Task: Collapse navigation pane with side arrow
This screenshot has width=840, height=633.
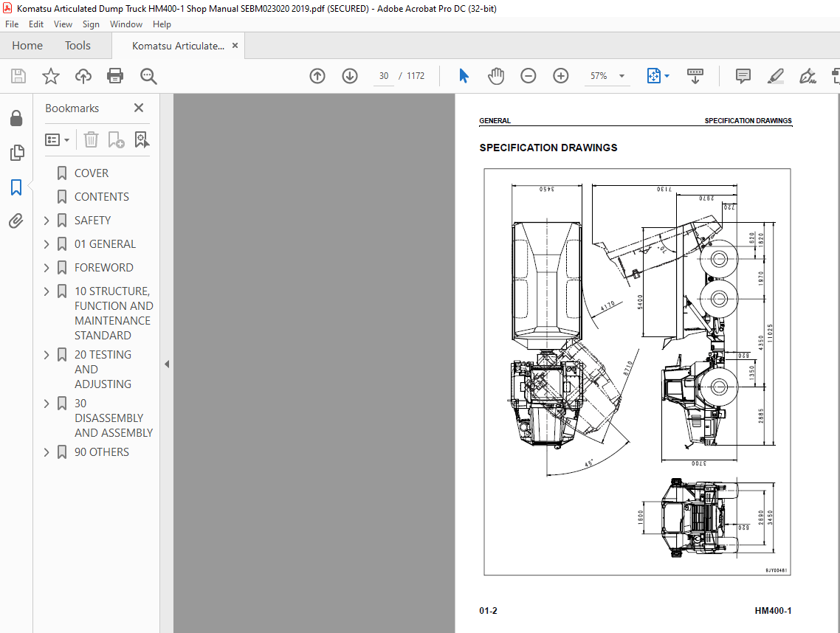Action: tap(167, 364)
